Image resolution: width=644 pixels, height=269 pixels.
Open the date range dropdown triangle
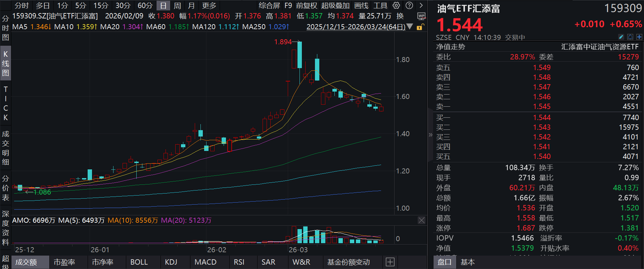click(x=410, y=26)
